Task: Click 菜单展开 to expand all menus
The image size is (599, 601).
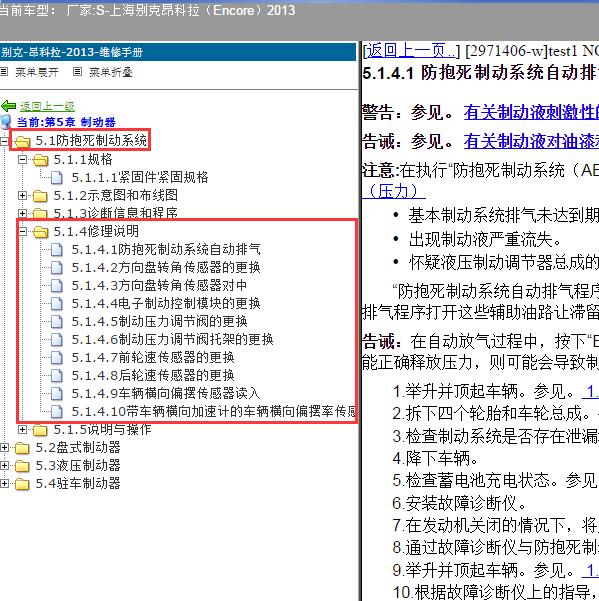Action: (37, 72)
